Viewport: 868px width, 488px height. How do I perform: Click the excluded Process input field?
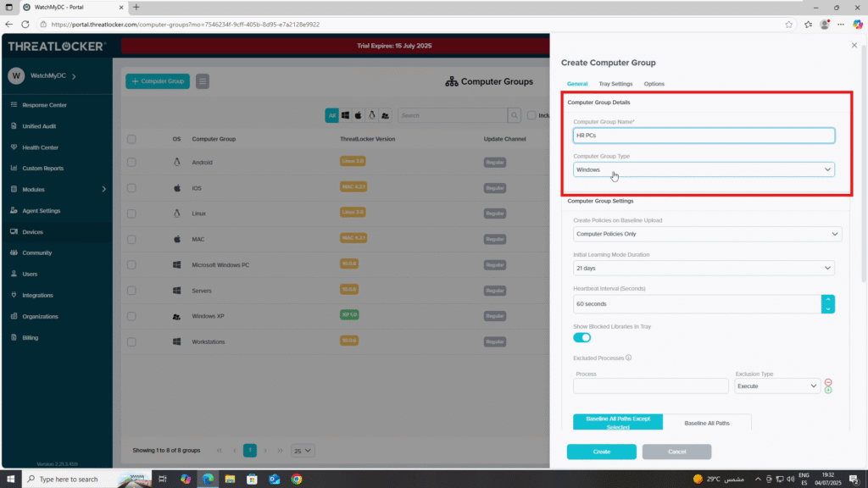(x=650, y=386)
